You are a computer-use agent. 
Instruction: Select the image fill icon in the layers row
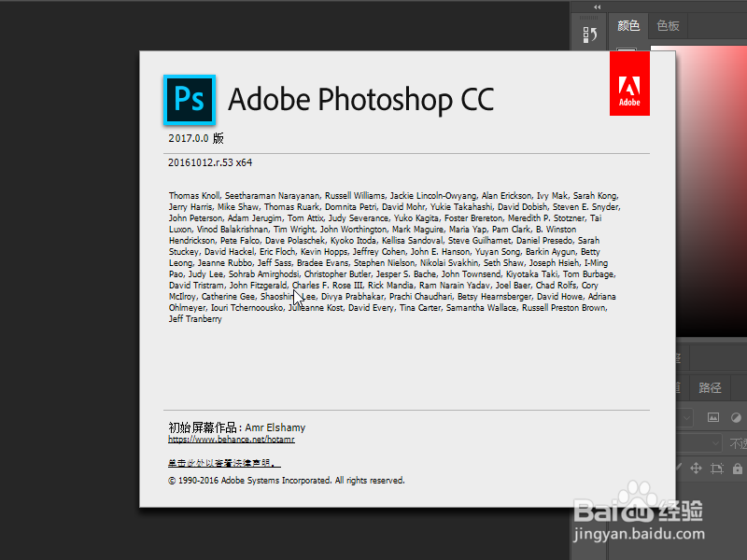713,417
